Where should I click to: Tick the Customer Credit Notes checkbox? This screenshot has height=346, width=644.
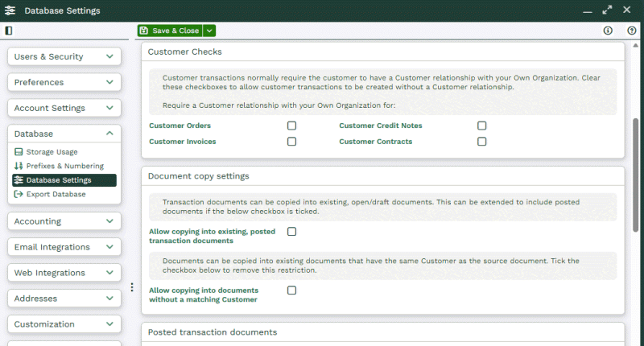pyautogui.click(x=481, y=126)
